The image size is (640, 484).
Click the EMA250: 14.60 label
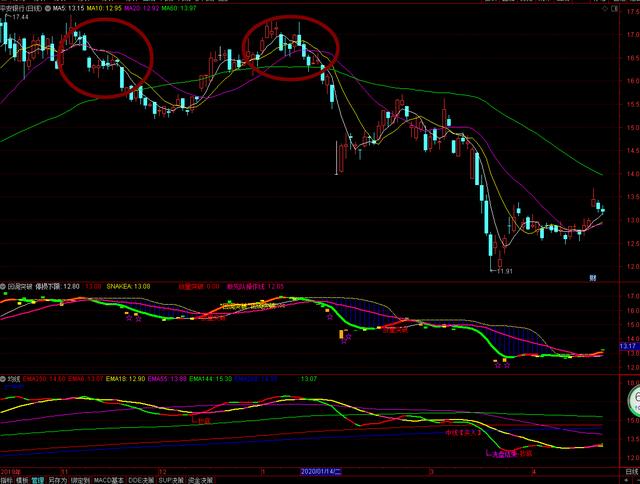[44, 379]
